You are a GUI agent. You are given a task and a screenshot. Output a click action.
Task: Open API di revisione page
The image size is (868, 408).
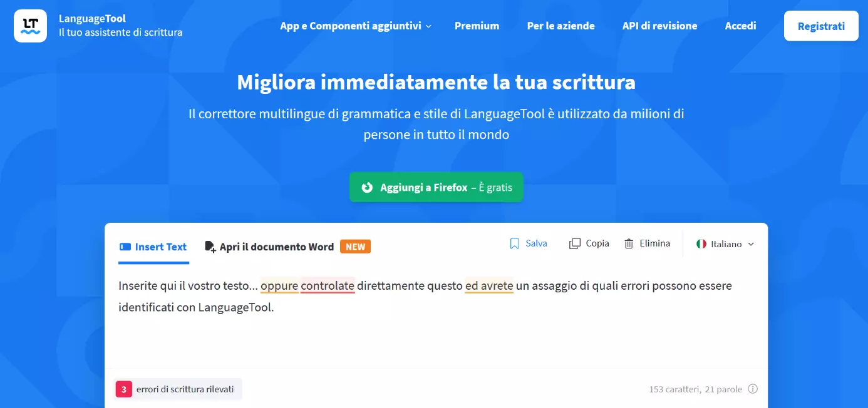[x=659, y=26]
